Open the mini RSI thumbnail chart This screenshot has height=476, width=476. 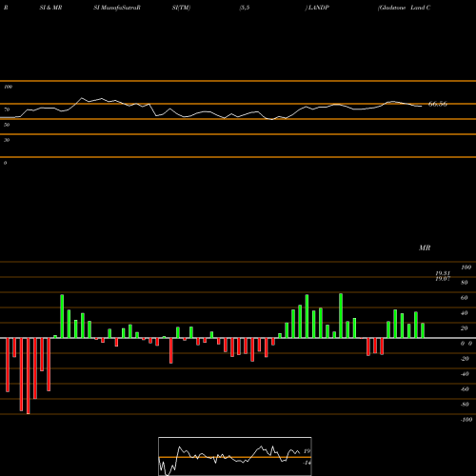(x=235, y=456)
